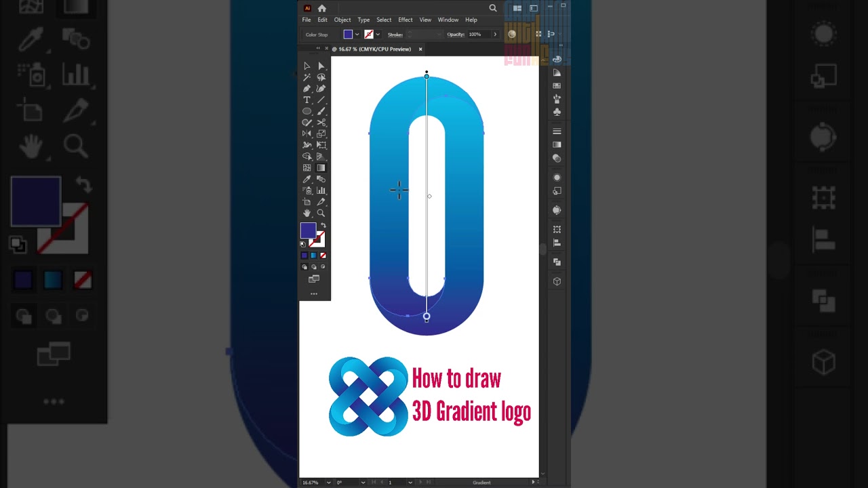The width and height of the screenshot is (868, 488).
Task: Set paint mode to None
Action: click(x=323, y=256)
